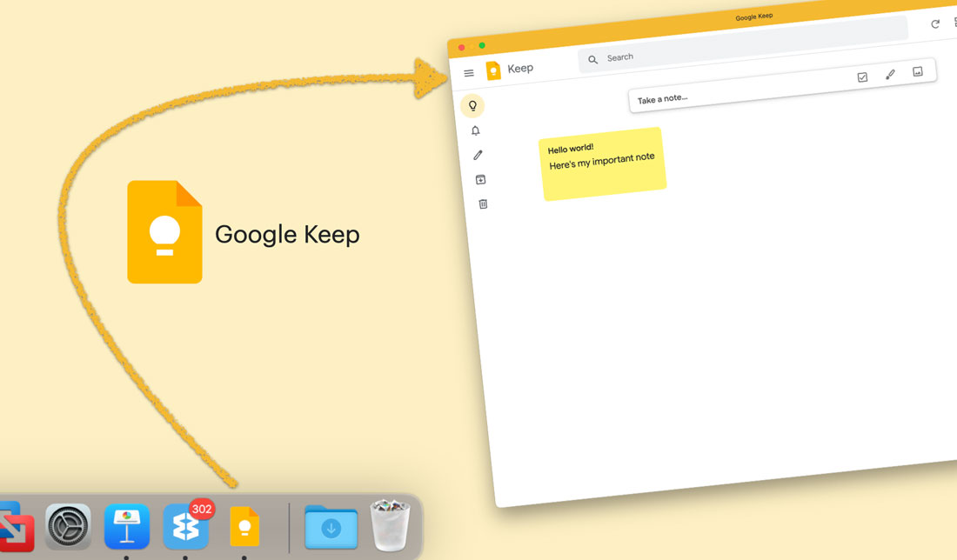Viewport: 957px width, 560px height.
Task: Create a note with image using the picture icon
Action: pyautogui.click(x=918, y=71)
